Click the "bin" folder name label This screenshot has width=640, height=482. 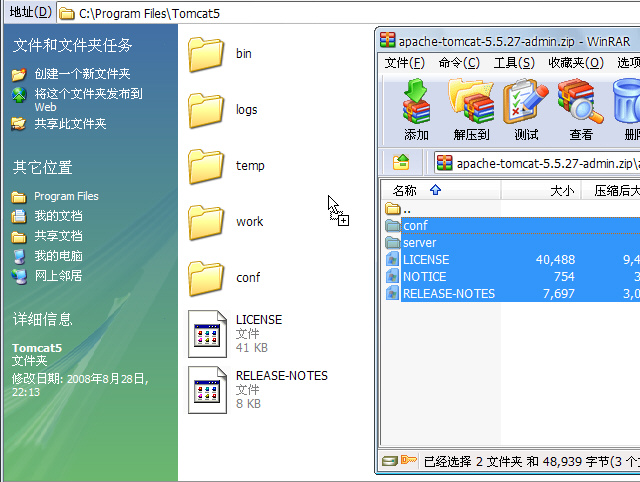(x=244, y=53)
